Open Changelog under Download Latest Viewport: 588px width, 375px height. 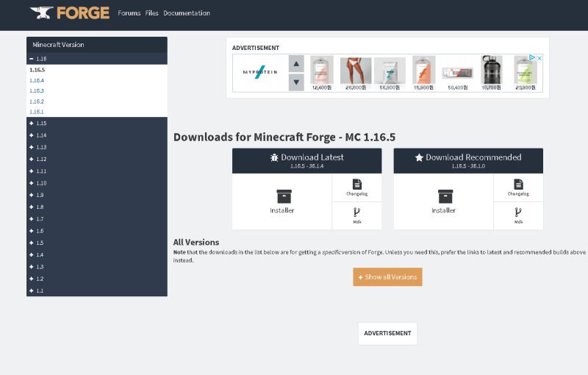point(357,187)
